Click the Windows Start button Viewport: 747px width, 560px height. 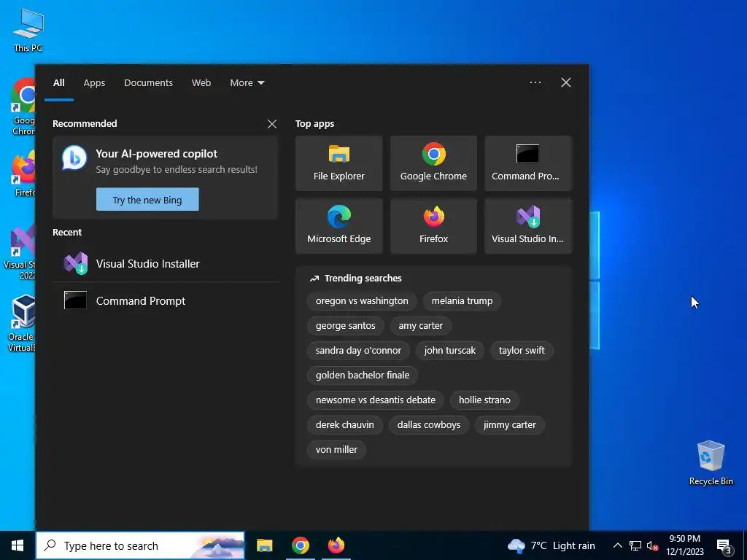18,545
